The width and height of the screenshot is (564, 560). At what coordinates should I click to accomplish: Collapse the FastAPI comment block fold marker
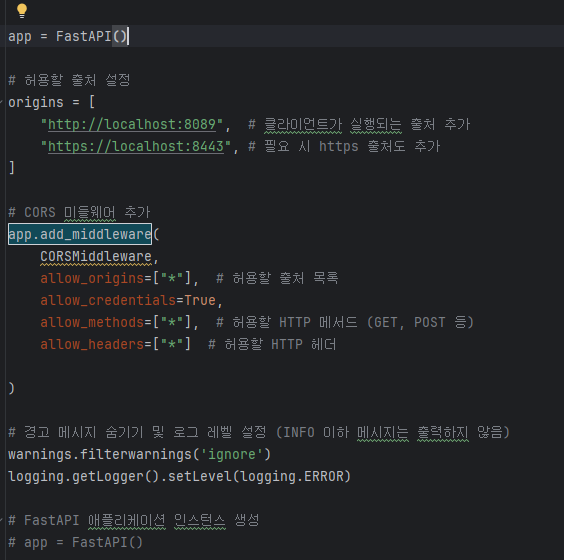[x=1, y=520]
